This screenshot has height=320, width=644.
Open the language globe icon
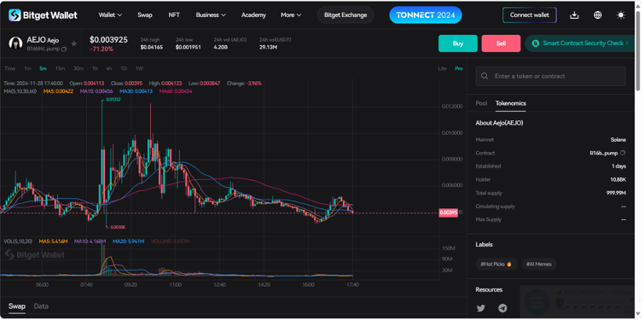tap(598, 15)
